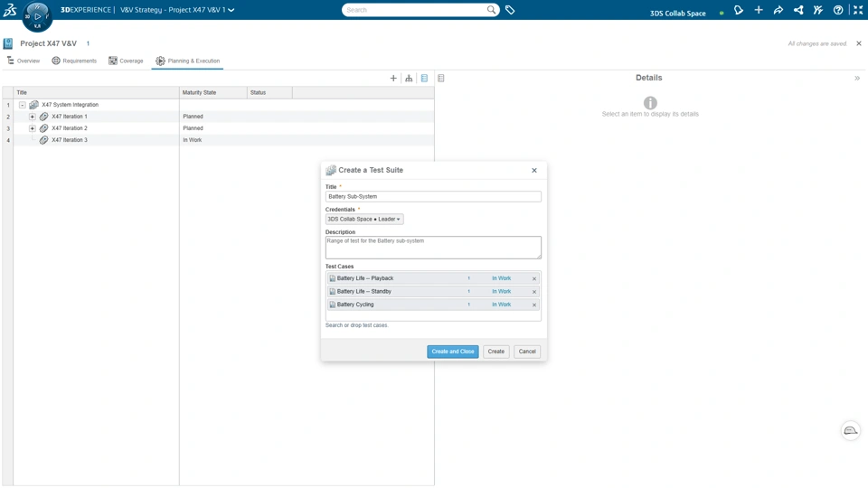
Task: Select the blue list view icon
Action: (x=424, y=78)
